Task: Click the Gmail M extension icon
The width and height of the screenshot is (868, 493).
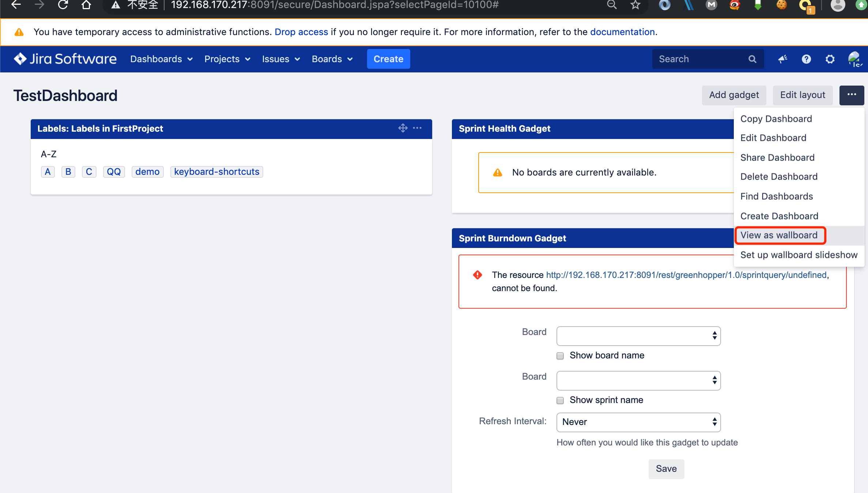Action: (711, 5)
